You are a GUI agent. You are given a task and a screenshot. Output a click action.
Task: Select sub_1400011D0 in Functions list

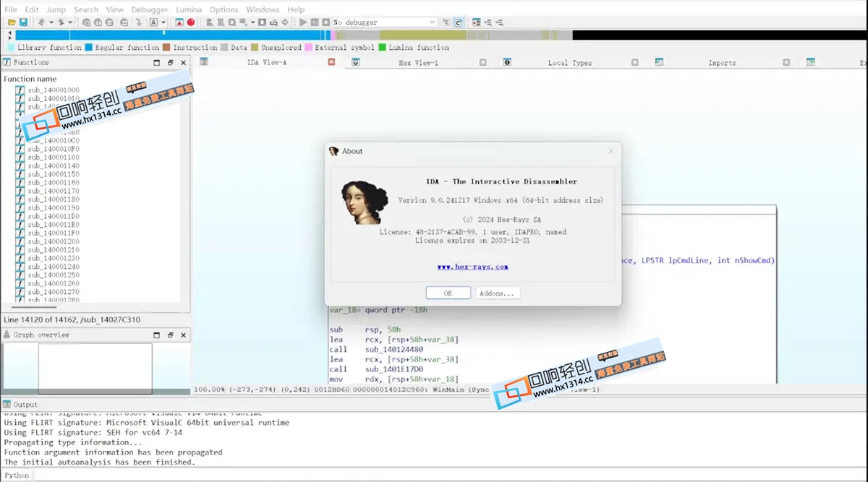pyautogui.click(x=54, y=216)
